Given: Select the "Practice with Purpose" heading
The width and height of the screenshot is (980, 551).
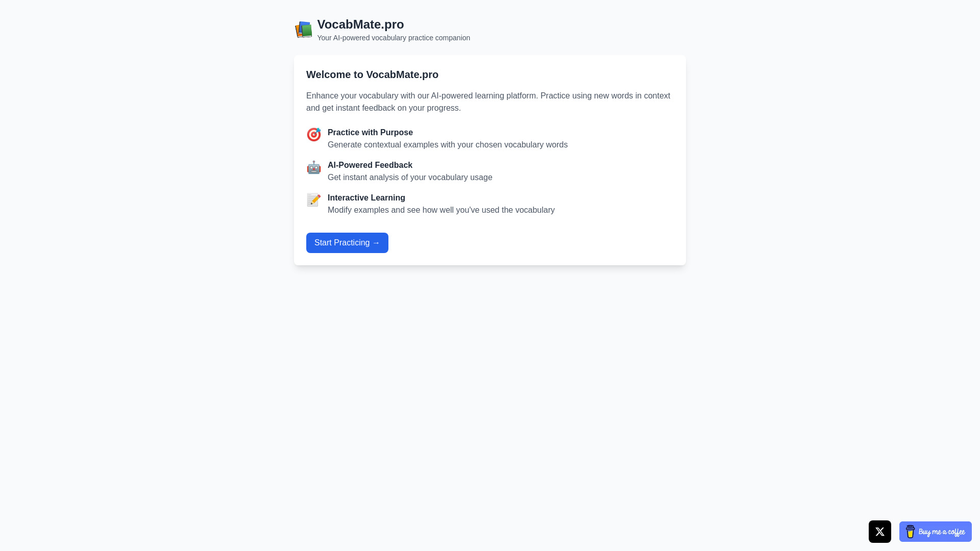Looking at the screenshot, I should tap(370, 133).
